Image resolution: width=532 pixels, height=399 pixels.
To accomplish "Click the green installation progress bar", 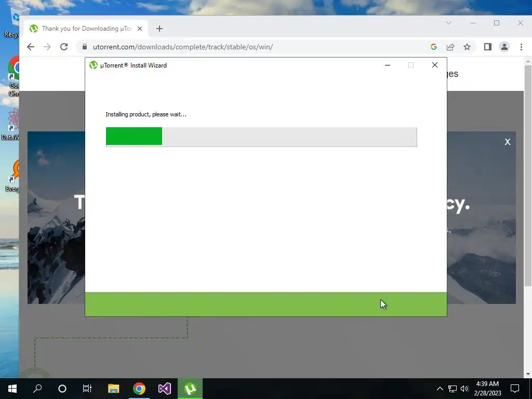I will pos(261,137).
